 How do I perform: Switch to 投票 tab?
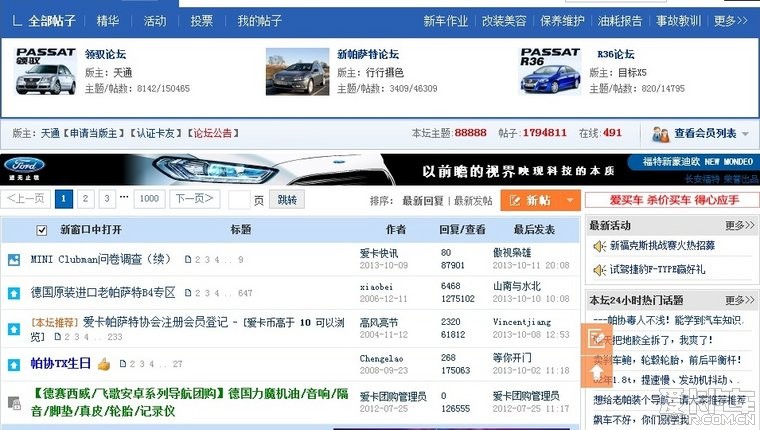pos(202,21)
